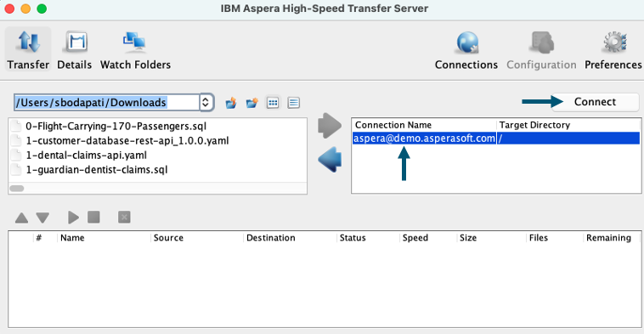Click the # column header
The width and height of the screenshot is (644, 334).
click(x=45, y=238)
